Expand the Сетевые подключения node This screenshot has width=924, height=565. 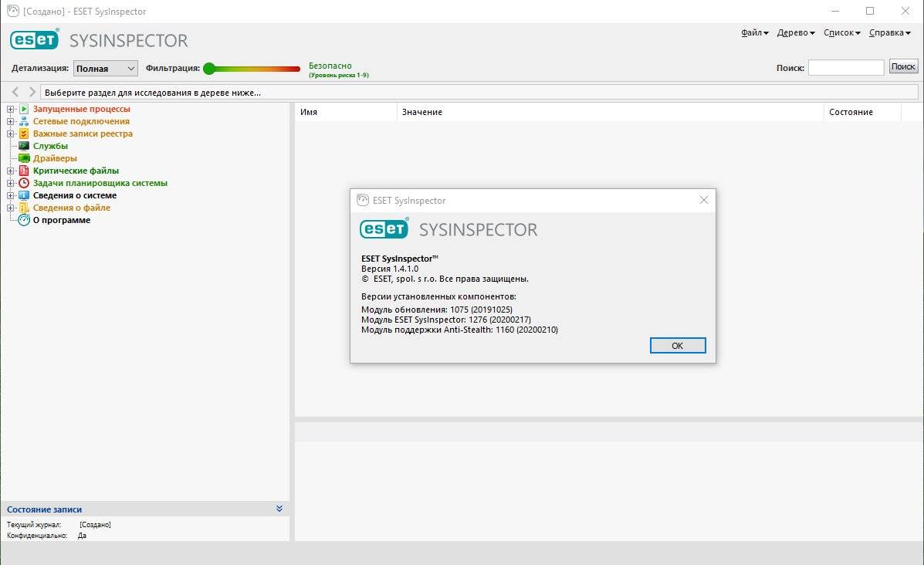(x=11, y=121)
